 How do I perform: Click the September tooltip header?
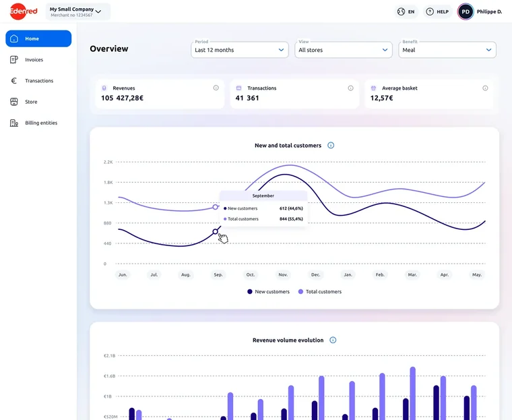tap(263, 196)
